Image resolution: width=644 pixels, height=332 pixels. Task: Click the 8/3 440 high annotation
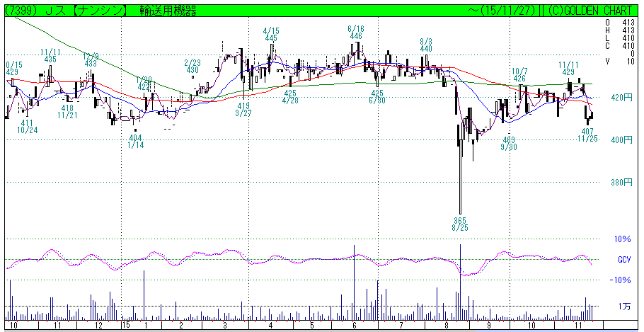[x=426, y=45]
